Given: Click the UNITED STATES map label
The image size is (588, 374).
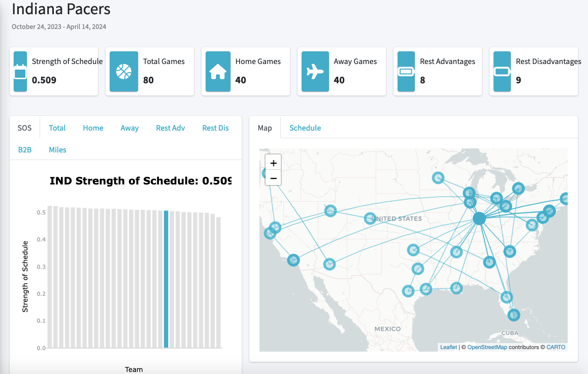Looking at the screenshot, I should [x=397, y=219].
